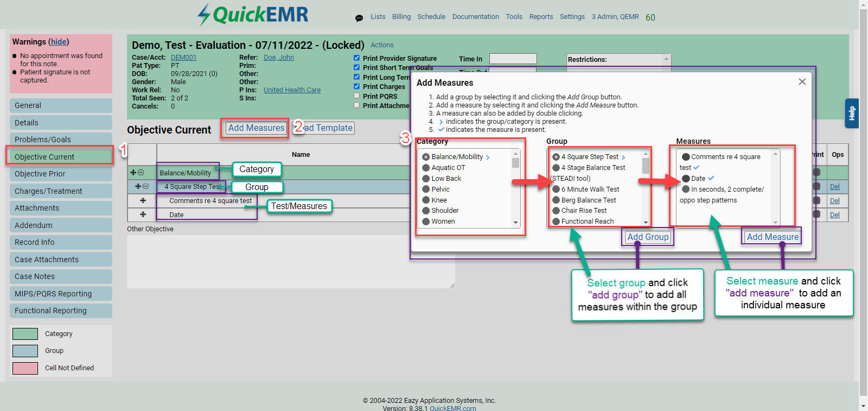Click the blue checkmark next to Date measure
The height and width of the screenshot is (411, 868).
pyautogui.click(x=711, y=178)
